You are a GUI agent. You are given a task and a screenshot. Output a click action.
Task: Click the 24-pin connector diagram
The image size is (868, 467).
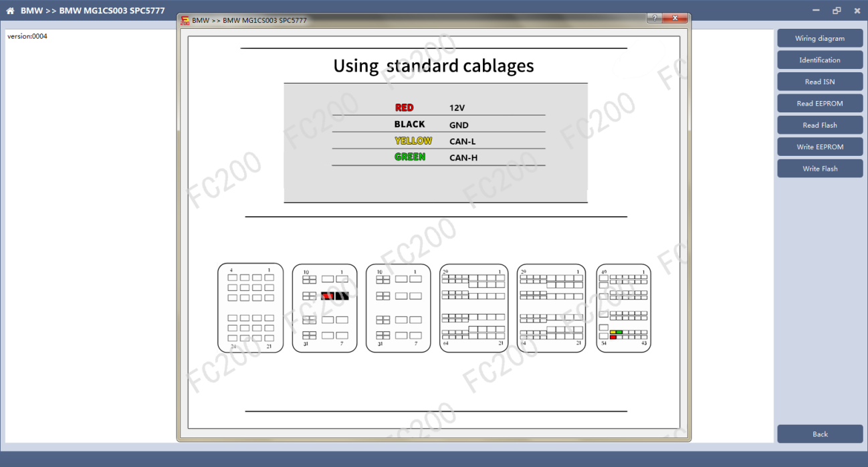coord(250,308)
